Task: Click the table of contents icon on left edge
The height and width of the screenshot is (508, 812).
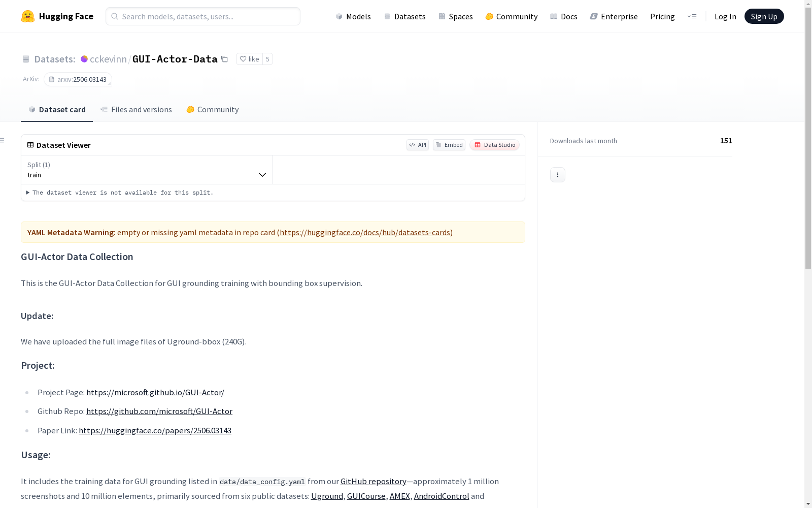Action: pyautogui.click(x=3, y=140)
